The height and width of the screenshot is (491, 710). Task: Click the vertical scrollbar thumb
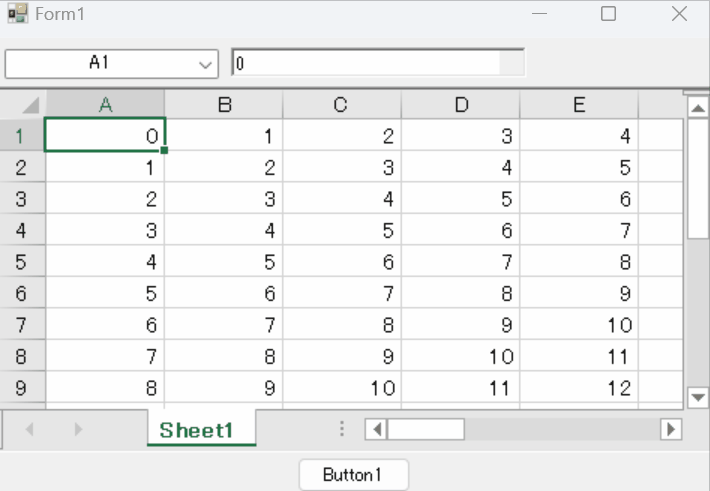point(698,178)
